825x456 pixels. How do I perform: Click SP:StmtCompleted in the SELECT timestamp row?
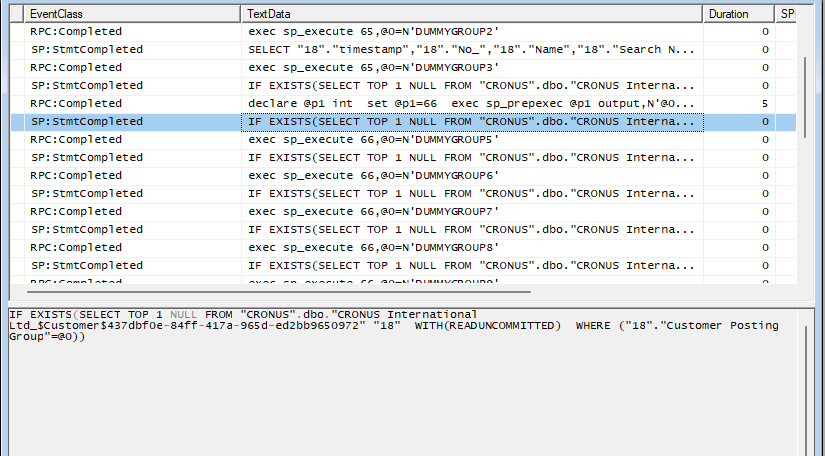(x=87, y=49)
